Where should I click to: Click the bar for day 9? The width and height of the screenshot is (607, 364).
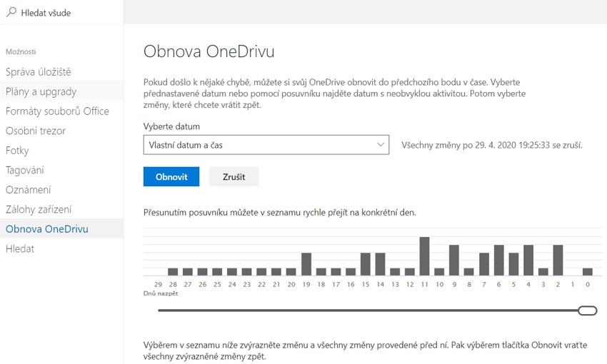click(454, 260)
